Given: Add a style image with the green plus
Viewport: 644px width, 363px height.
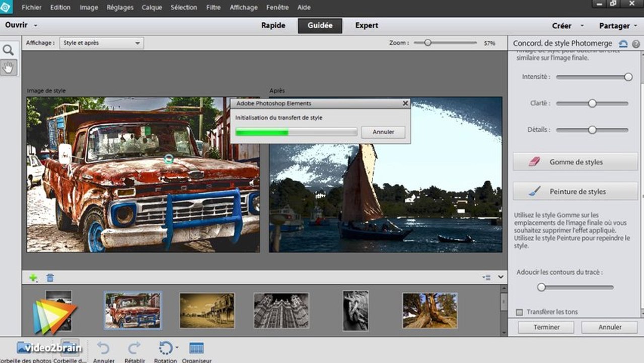Looking at the screenshot, I should (x=33, y=277).
